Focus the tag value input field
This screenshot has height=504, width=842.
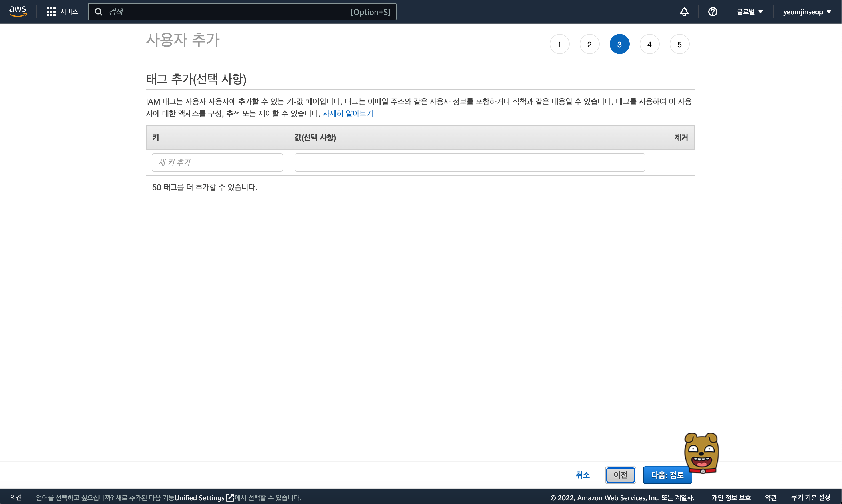click(x=470, y=162)
